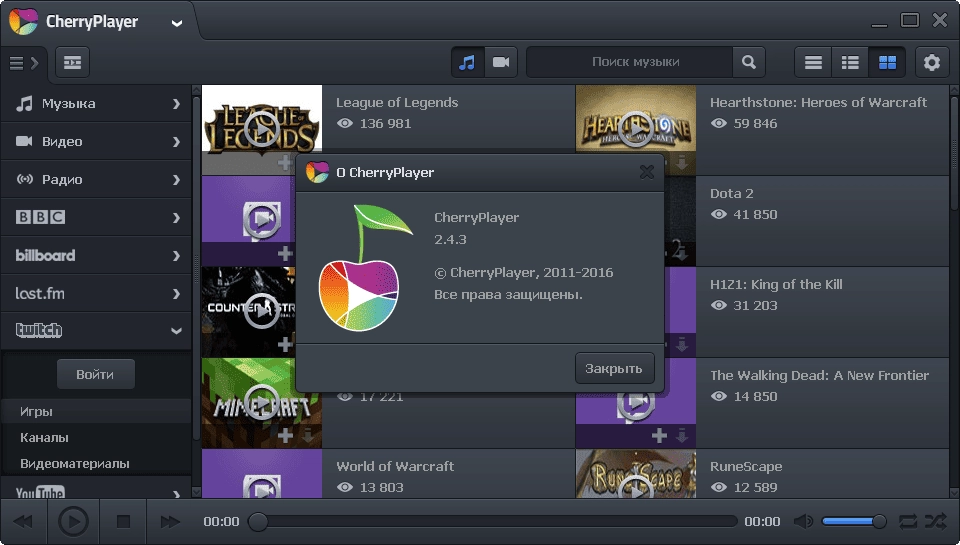Select Игры under twitch
Viewport: 960px width, 545px height.
[x=96, y=412]
